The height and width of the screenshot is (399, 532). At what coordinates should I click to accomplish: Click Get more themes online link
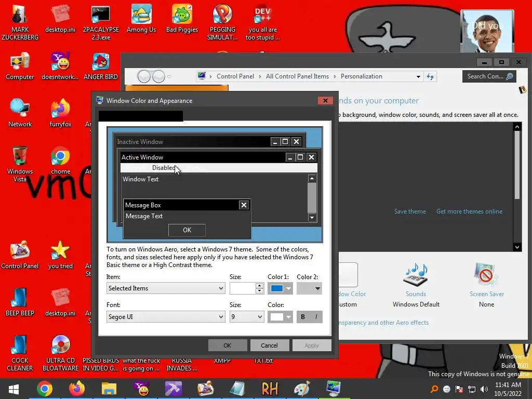pyautogui.click(x=469, y=211)
